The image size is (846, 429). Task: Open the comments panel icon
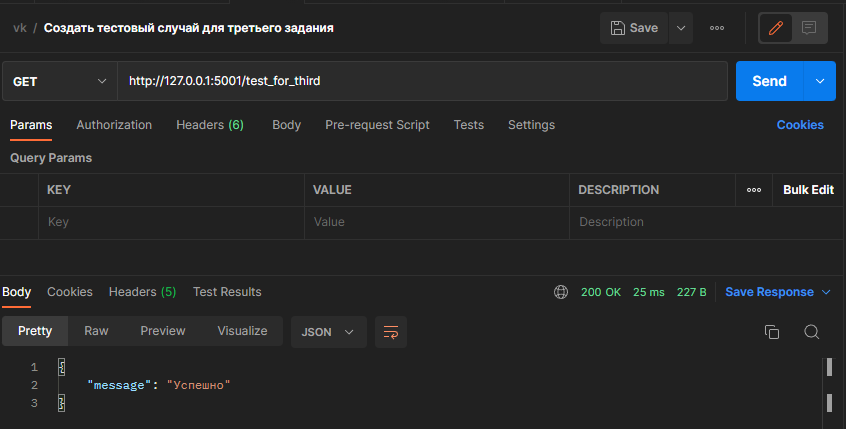tap(809, 28)
